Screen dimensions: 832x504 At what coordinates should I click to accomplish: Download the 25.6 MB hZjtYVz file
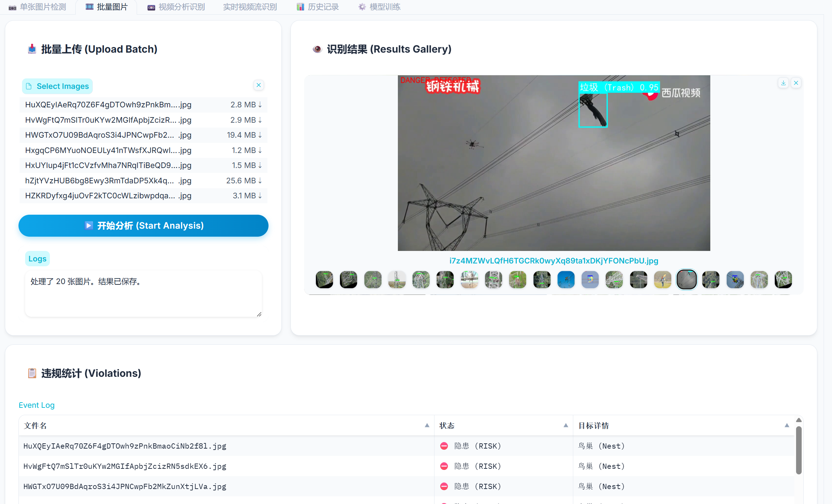(260, 181)
